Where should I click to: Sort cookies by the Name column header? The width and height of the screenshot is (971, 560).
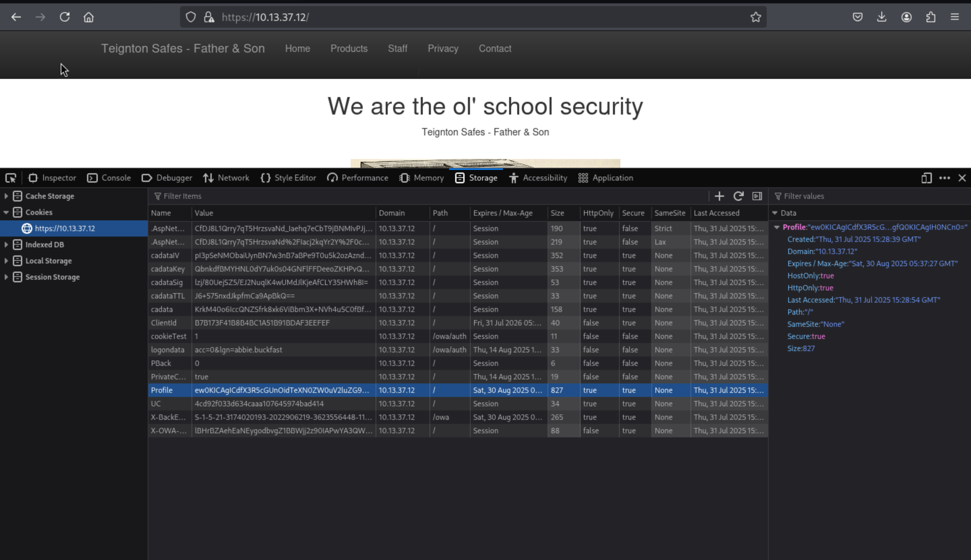tap(170, 213)
